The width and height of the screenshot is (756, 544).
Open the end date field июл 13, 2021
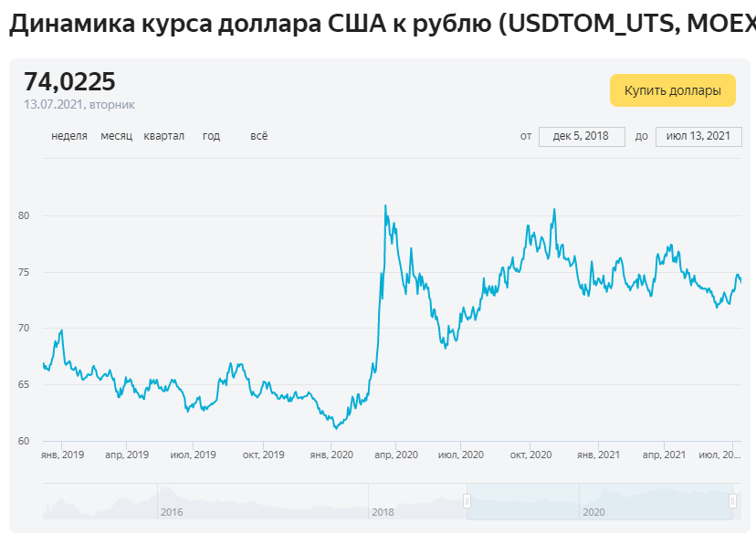pos(698,136)
